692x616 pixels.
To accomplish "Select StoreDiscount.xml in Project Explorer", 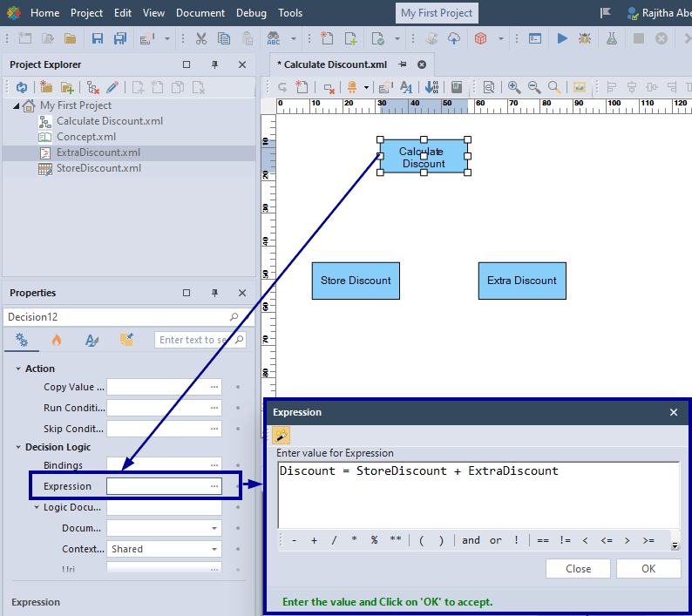I will 98,168.
